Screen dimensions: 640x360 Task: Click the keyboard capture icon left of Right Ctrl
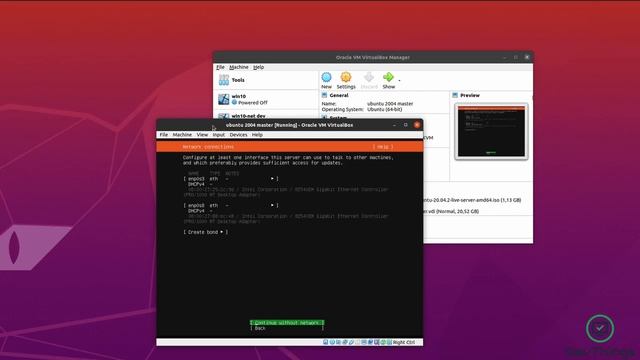pos(389,342)
